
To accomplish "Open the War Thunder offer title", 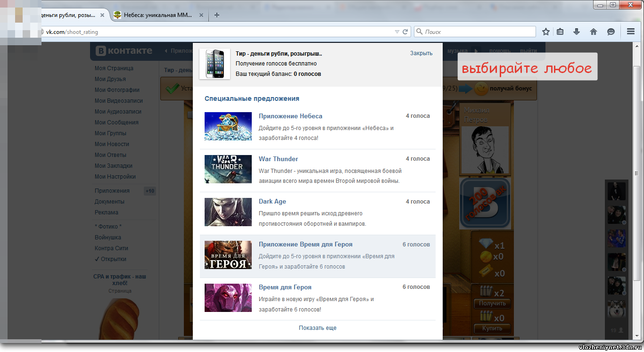I will tap(278, 159).
